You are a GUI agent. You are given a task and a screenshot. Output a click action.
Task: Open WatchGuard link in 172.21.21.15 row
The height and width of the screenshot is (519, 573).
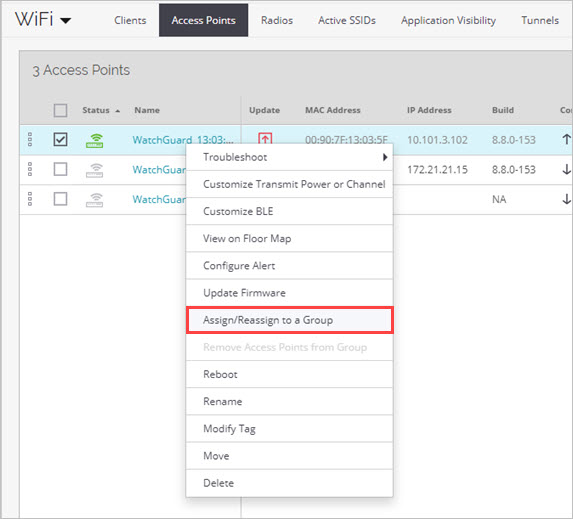pyautogui.click(x=159, y=170)
